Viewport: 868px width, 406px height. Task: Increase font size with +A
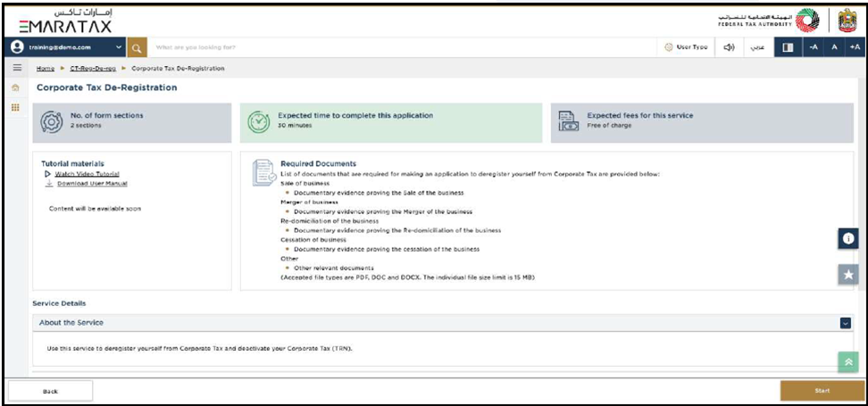coord(855,47)
